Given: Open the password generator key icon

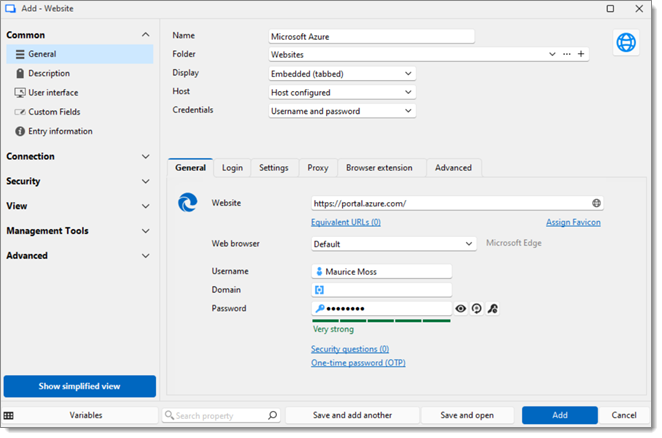Looking at the screenshot, I should [x=493, y=309].
